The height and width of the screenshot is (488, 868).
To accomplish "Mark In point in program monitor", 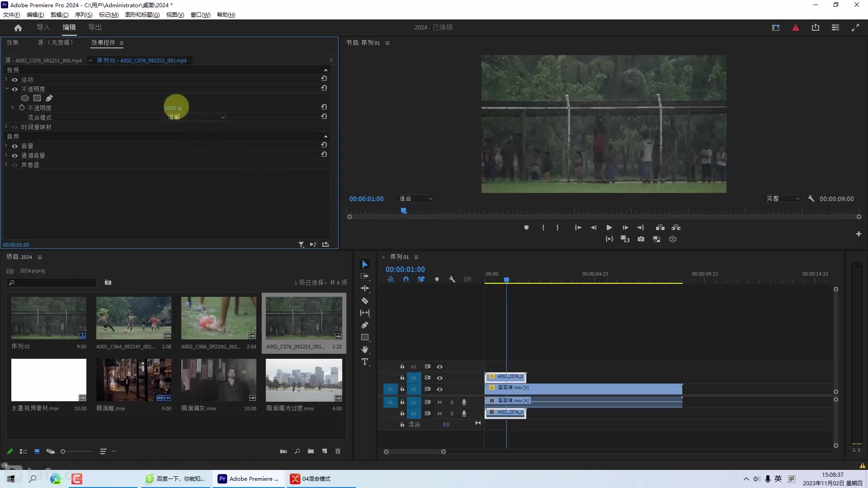I will pos(543,228).
